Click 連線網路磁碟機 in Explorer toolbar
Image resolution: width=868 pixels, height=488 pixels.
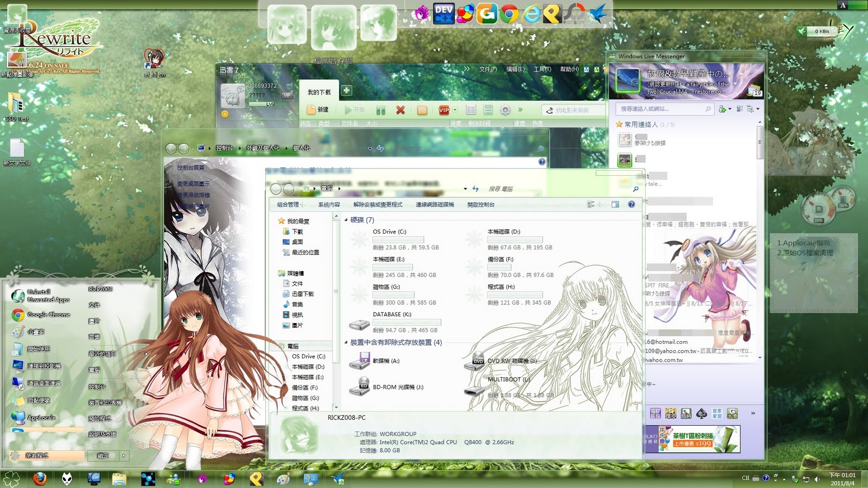coord(435,205)
